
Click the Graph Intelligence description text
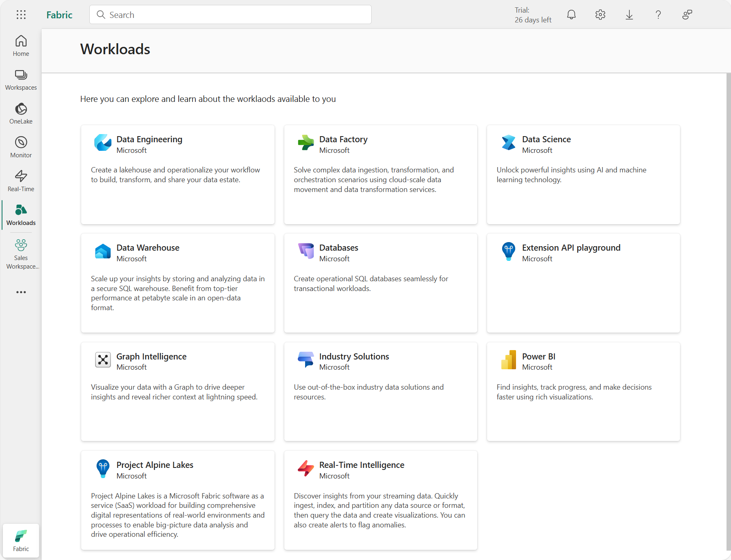click(174, 392)
